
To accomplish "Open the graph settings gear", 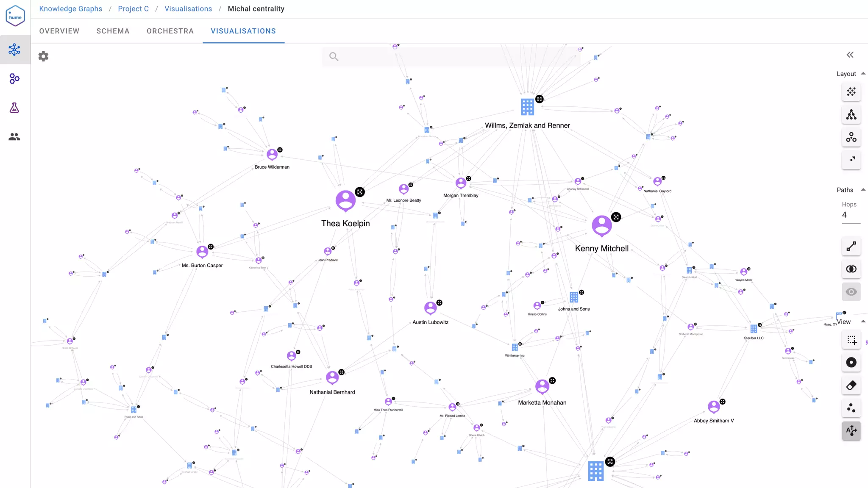I will (x=43, y=56).
